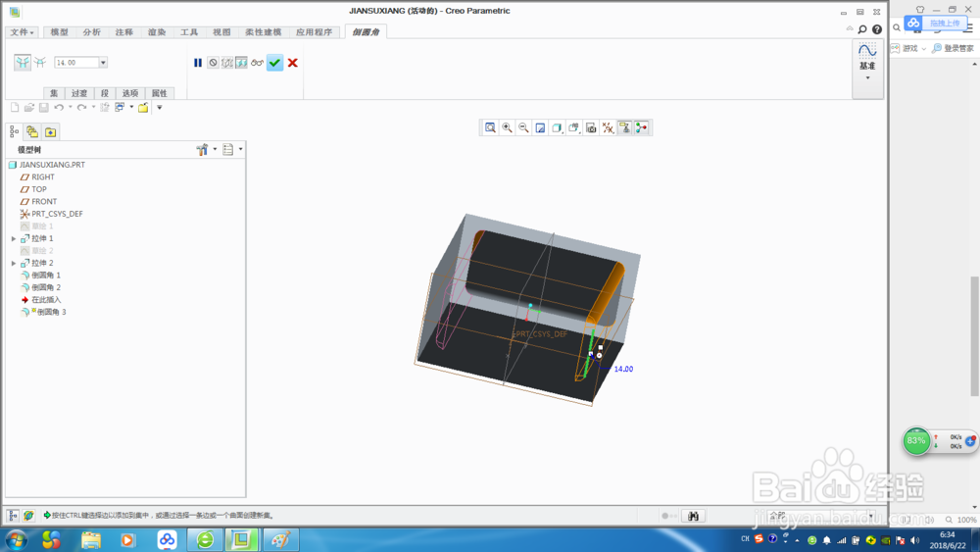Click the windows switch icon

(x=120, y=108)
